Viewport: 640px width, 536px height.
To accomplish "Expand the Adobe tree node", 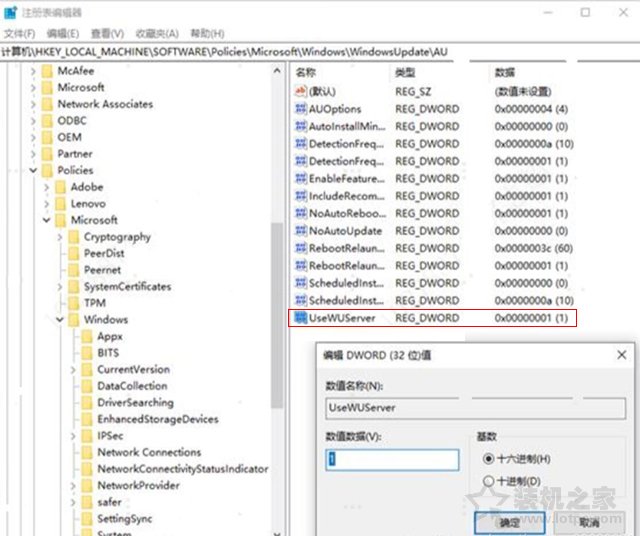I will point(46,187).
